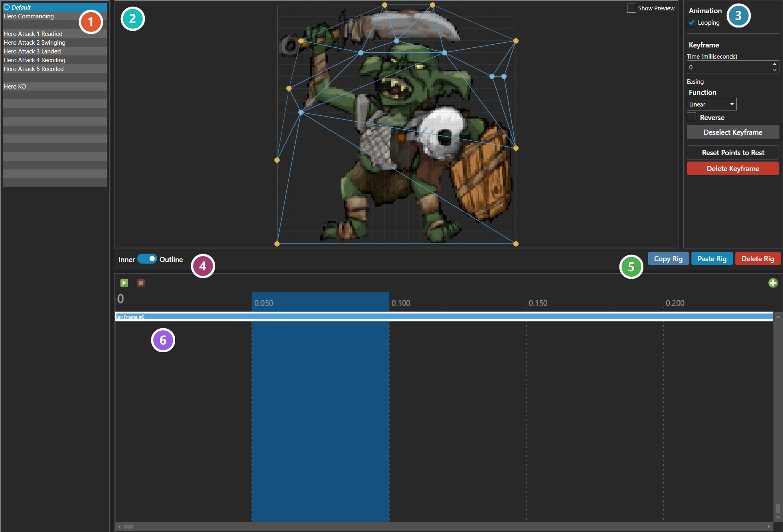Click the Deselect Keyframe button
Viewport: 783px width, 532px height.
pyautogui.click(x=733, y=132)
